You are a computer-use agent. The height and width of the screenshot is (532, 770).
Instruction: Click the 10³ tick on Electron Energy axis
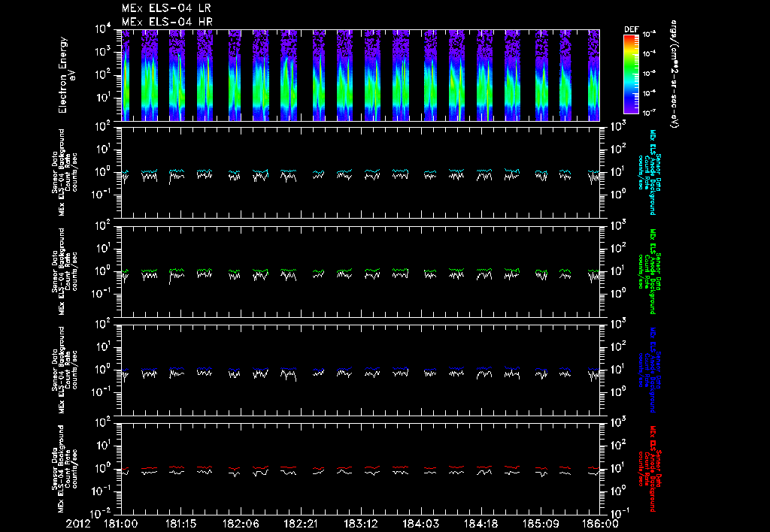103,52
